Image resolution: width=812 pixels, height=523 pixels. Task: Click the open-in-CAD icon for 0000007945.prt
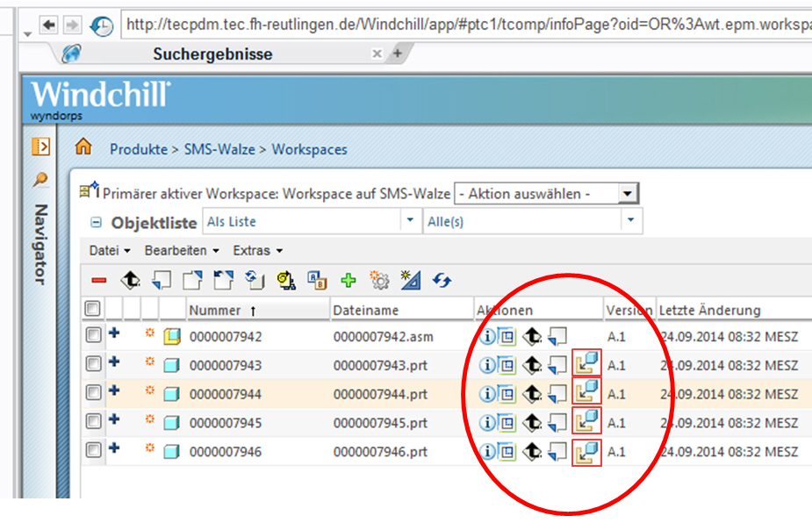[586, 420]
